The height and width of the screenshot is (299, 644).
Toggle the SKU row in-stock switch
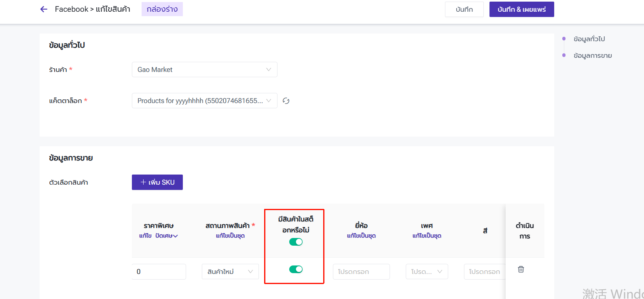[296, 270]
